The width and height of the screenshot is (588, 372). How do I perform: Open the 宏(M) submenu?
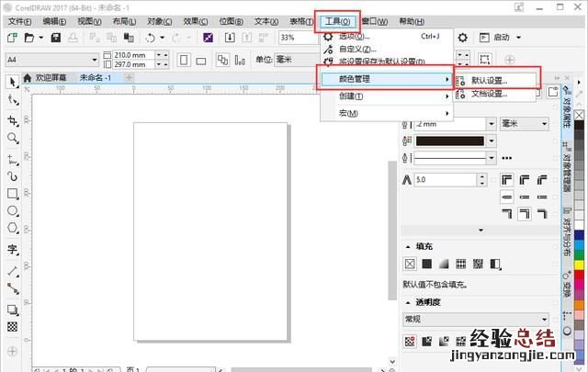click(386, 113)
